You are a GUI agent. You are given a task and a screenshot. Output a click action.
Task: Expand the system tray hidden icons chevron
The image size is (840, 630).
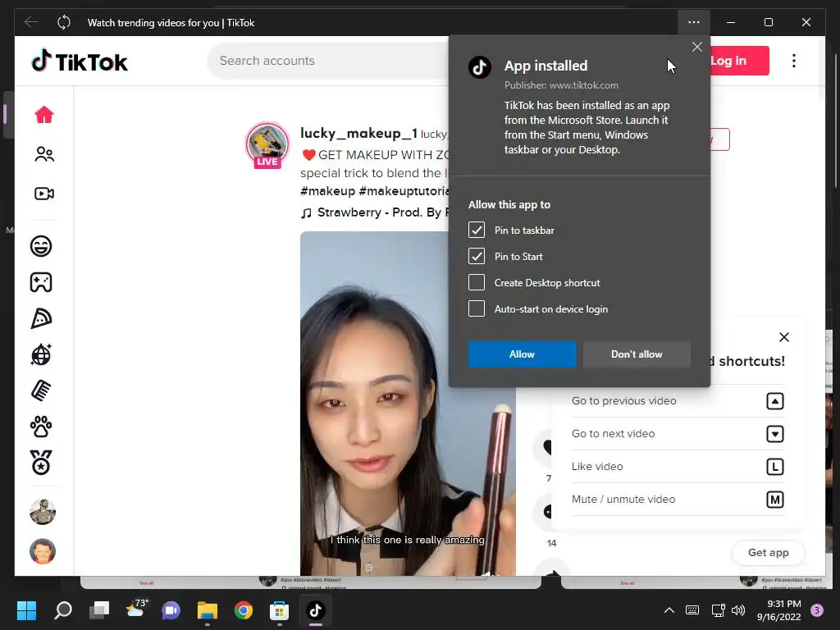pyautogui.click(x=669, y=609)
